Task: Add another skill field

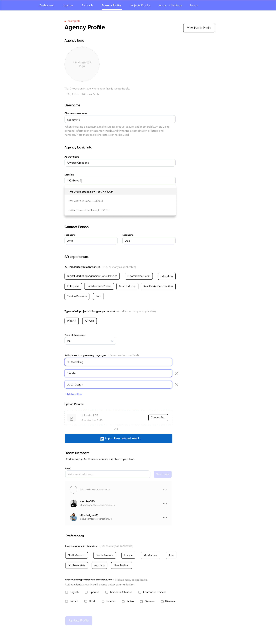Action: click(x=73, y=394)
